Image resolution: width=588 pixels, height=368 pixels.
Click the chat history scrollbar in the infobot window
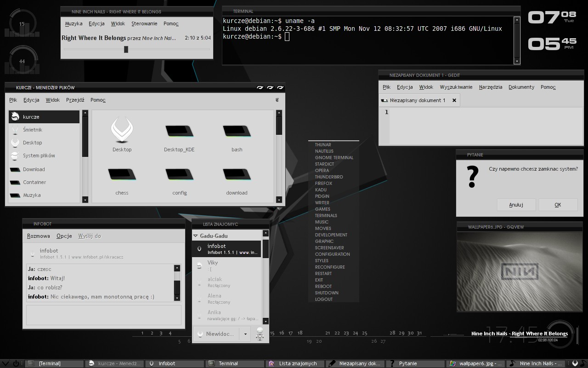click(177, 283)
